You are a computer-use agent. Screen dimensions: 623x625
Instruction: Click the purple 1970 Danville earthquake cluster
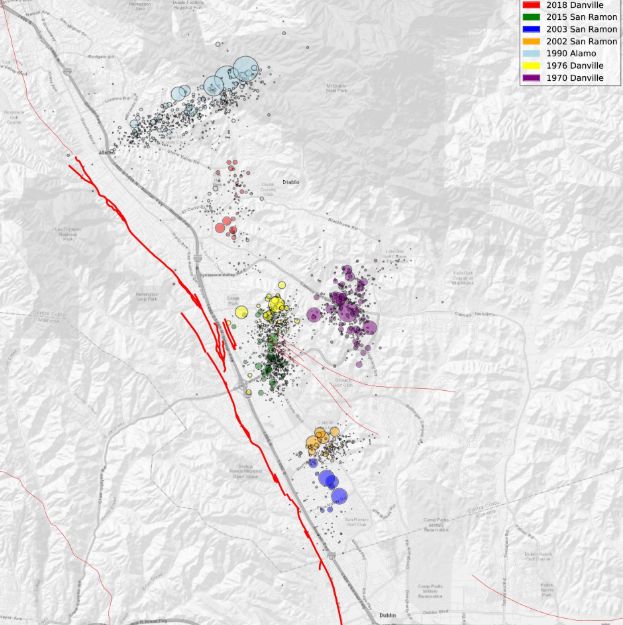click(x=348, y=308)
